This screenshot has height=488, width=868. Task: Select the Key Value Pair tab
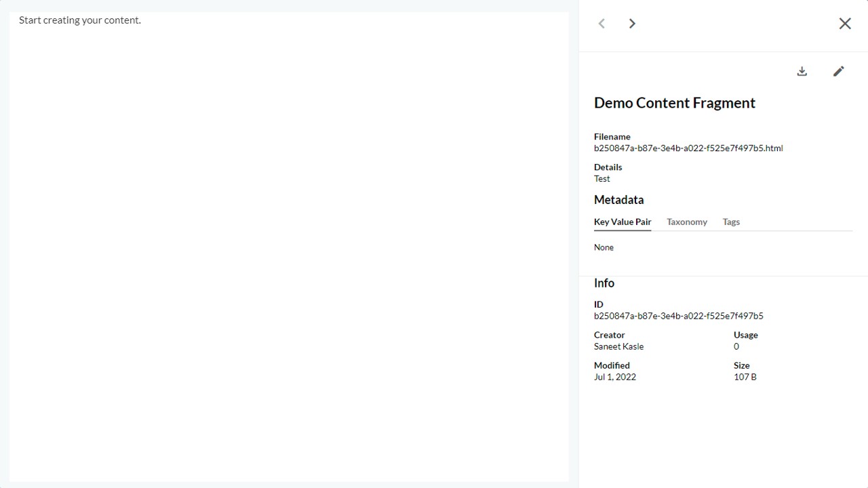point(623,222)
